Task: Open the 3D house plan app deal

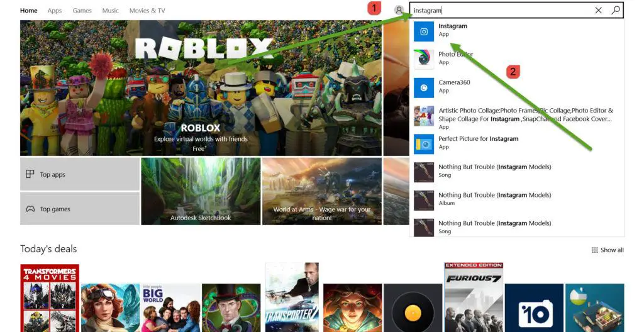Action: 595,307
